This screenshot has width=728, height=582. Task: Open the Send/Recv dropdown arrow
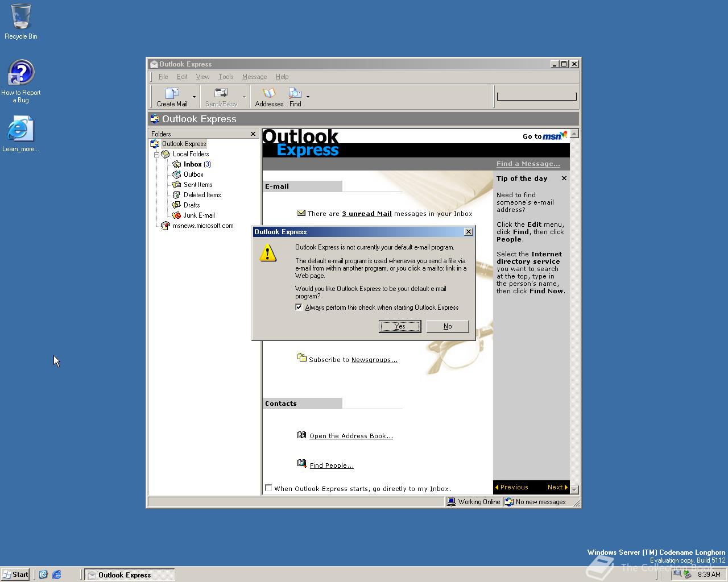pos(245,97)
